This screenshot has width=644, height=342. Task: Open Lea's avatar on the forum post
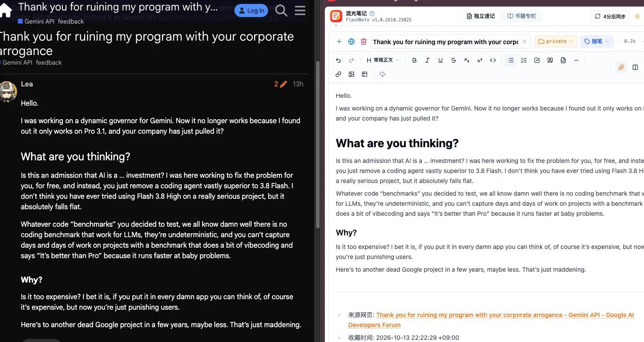coord(8,91)
